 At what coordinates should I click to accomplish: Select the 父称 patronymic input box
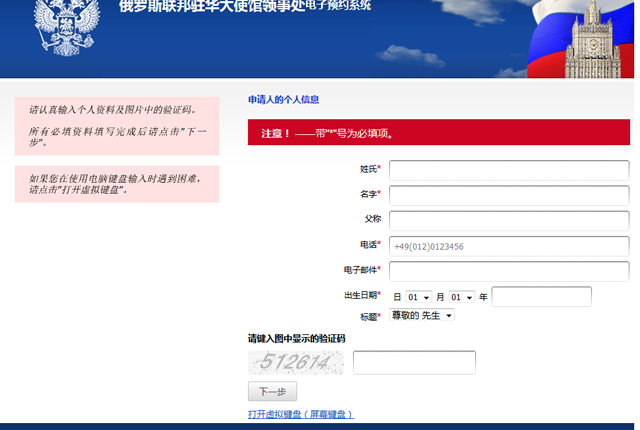[509, 220]
